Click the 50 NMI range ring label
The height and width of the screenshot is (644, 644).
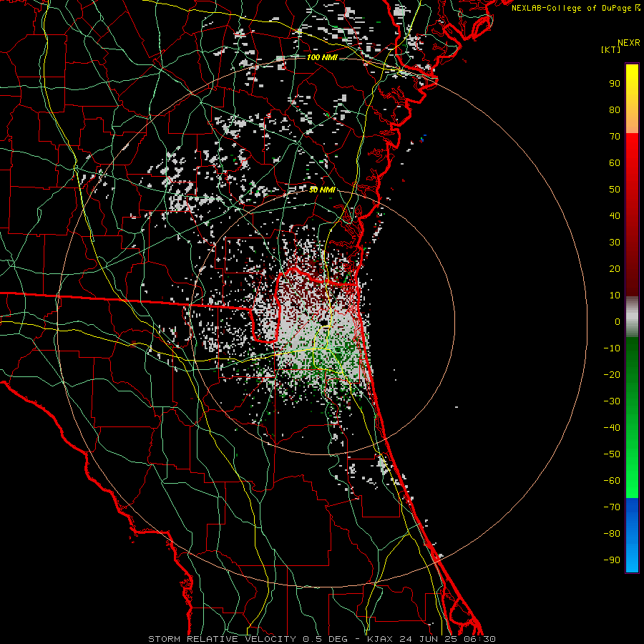click(x=322, y=190)
